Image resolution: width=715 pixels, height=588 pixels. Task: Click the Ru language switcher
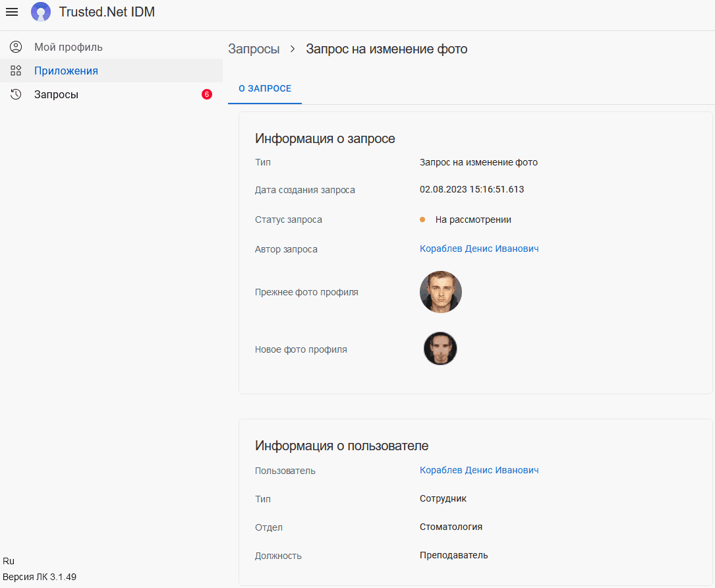pos(9,561)
